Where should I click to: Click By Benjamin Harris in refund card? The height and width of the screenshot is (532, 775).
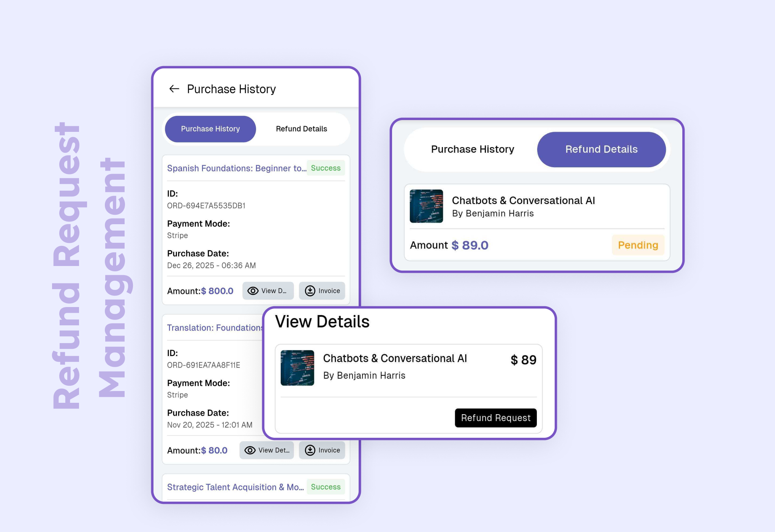click(493, 214)
